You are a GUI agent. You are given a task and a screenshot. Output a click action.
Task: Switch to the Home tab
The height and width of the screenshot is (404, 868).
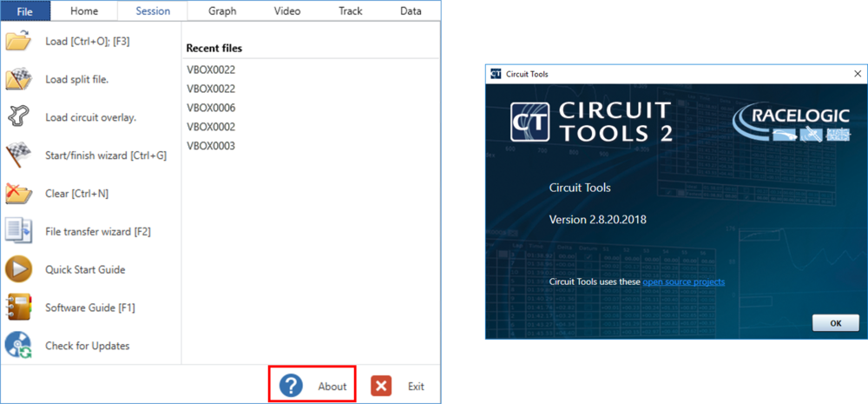click(84, 11)
